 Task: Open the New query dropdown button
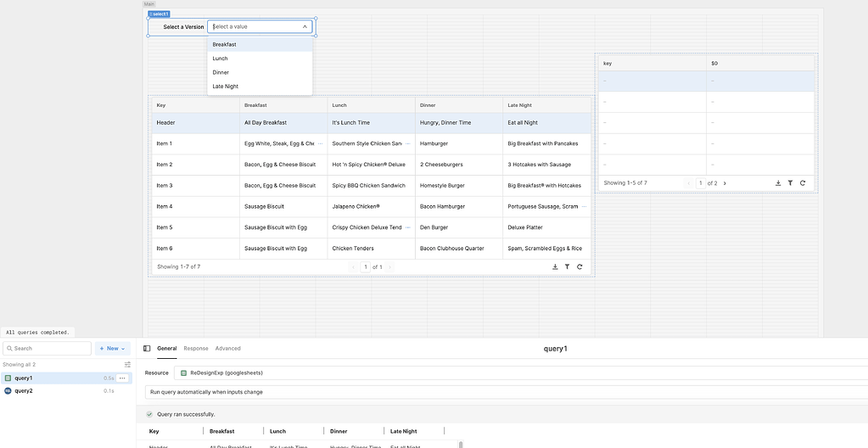112,349
